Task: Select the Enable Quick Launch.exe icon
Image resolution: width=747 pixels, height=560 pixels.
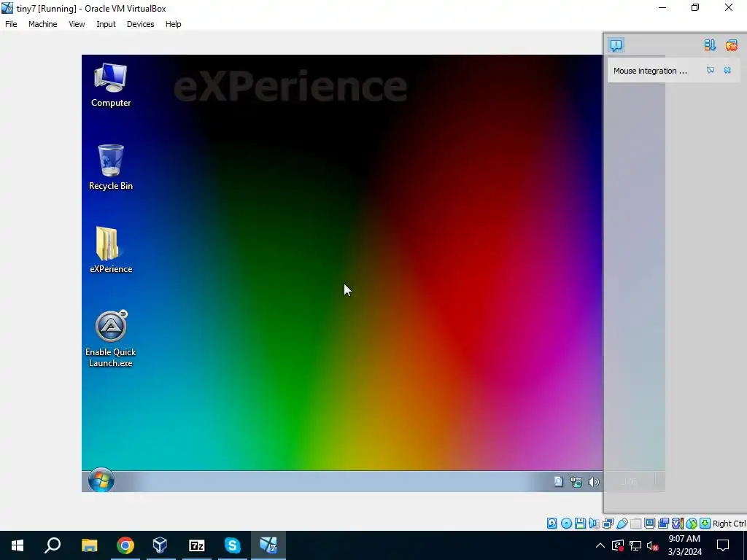Action: tap(111, 338)
